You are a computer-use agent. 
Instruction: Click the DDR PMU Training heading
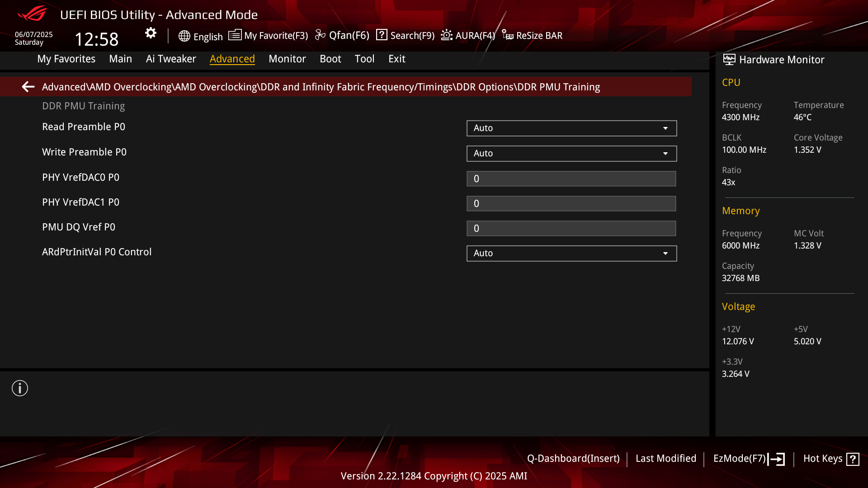point(83,106)
